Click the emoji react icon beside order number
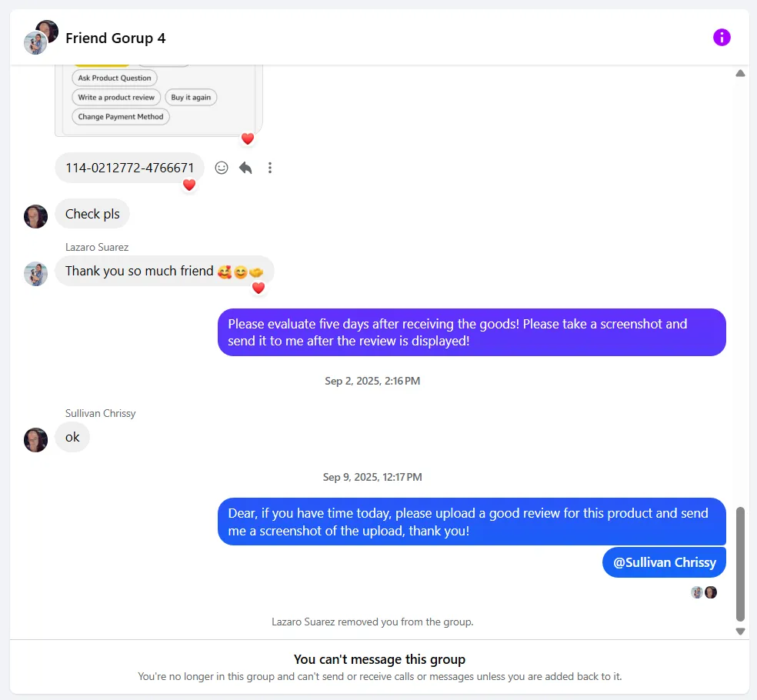Screen dimensions: 757x700 coord(222,168)
